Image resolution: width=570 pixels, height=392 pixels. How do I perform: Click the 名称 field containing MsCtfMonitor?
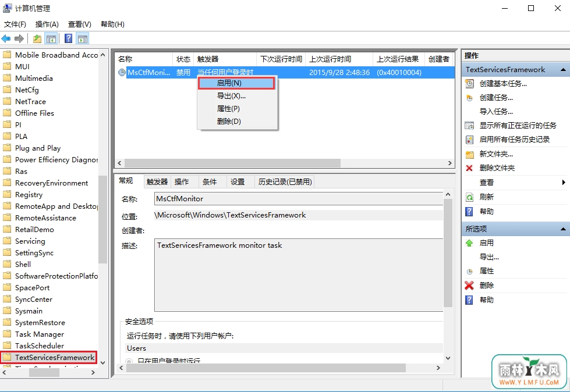coord(299,199)
